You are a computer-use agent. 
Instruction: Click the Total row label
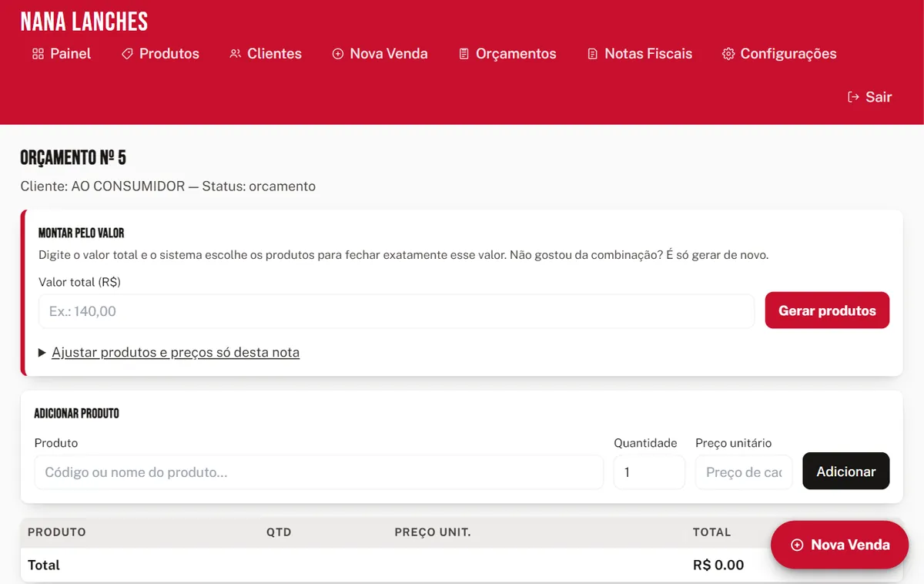(44, 566)
